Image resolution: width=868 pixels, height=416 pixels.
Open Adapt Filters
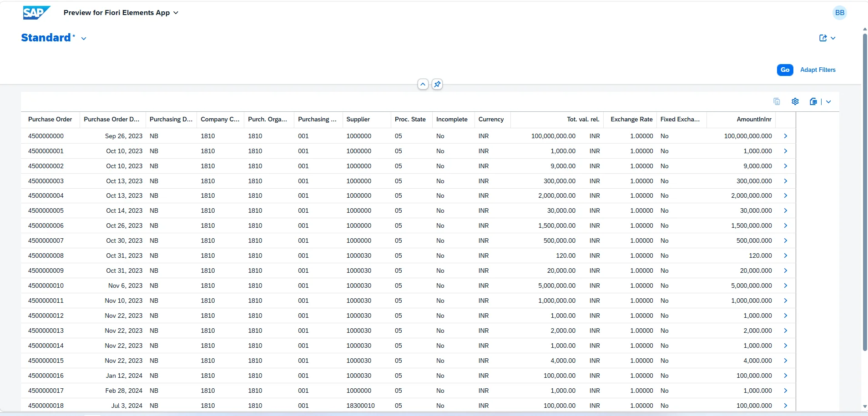[x=818, y=70]
